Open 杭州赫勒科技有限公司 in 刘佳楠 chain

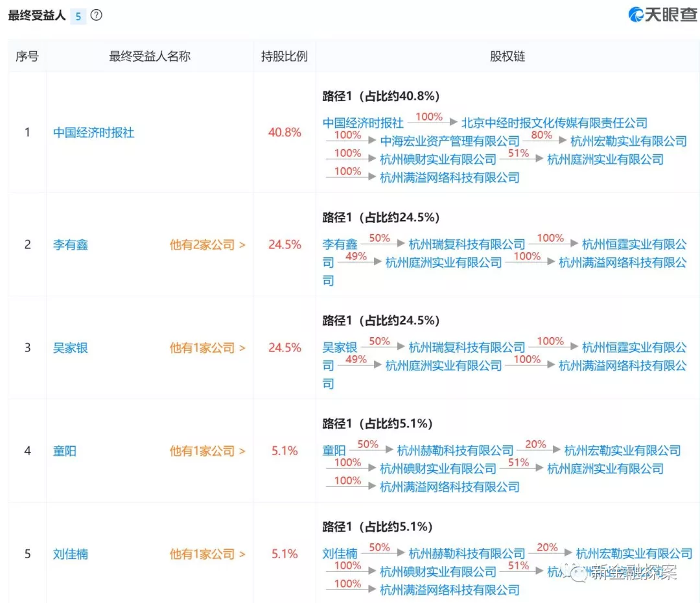pos(467,554)
